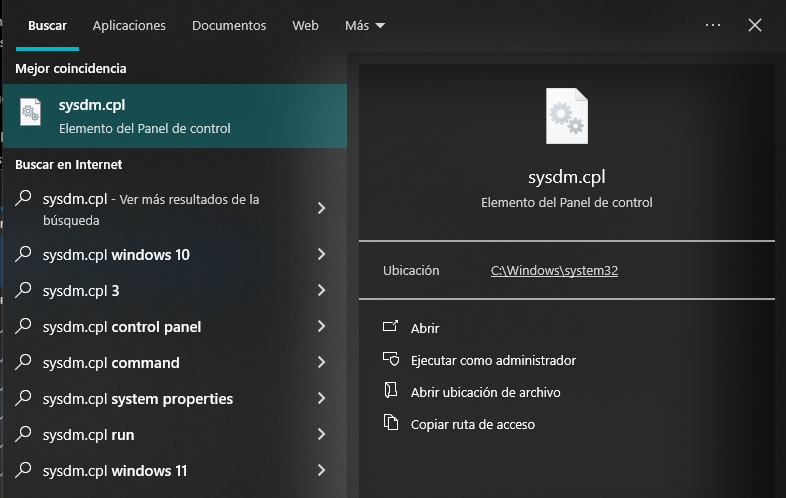Image resolution: width=786 pixels, height=498 pixels.
Task: Switch to the Documentos tab
Action: click(x=229, y=26)
